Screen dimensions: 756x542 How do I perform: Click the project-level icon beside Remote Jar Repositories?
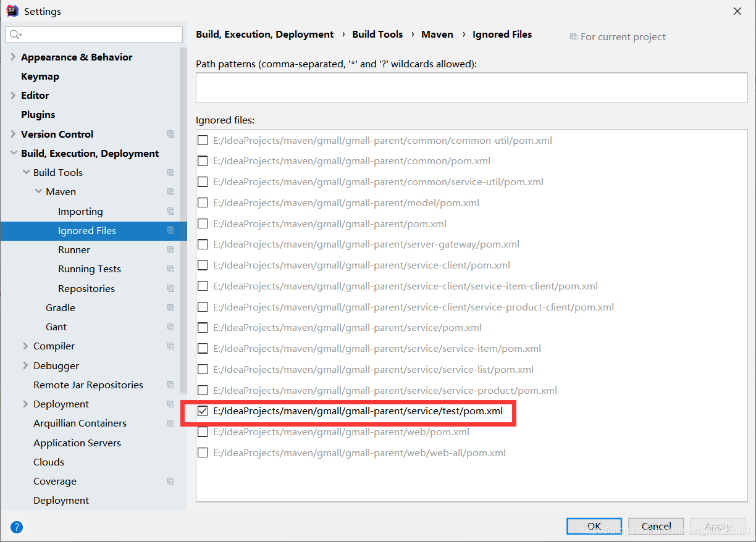pyautogui.click(x=170, y=385)
